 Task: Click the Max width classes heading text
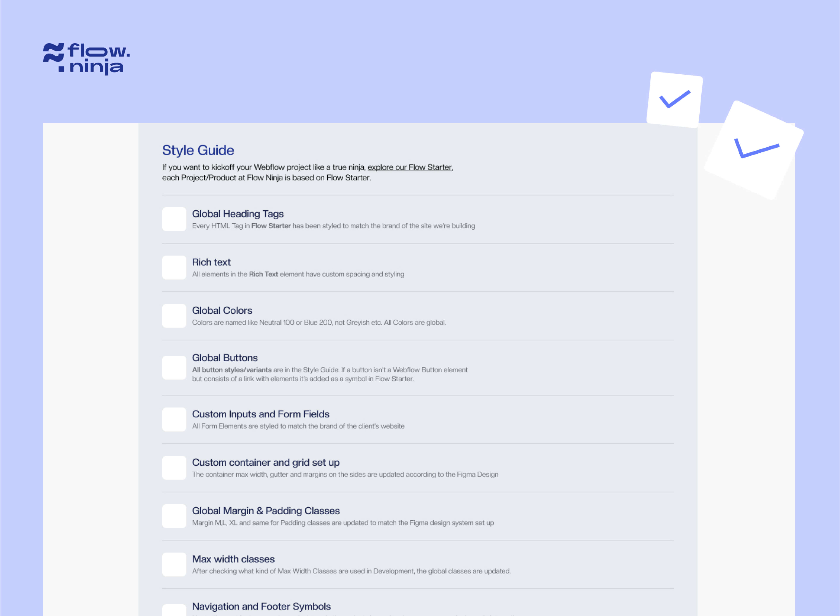pyautogui.click(x=233, y=559)
